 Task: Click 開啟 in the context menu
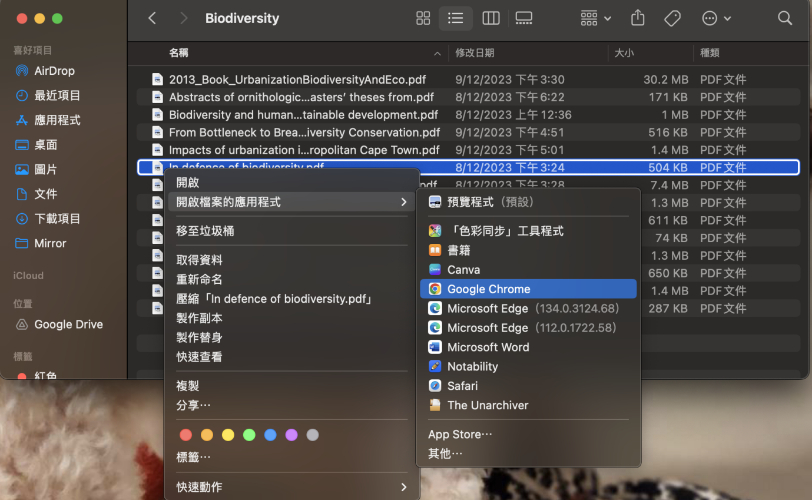292,182
